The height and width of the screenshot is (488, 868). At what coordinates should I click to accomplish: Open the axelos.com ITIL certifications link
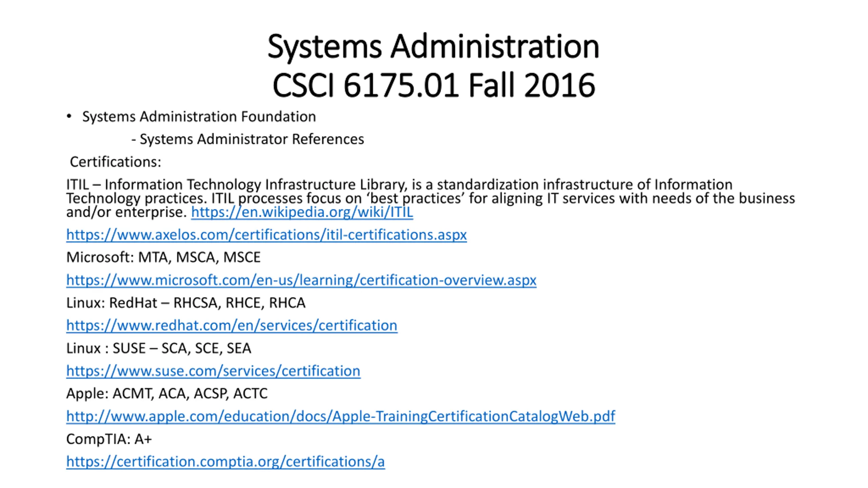point(267,235)
